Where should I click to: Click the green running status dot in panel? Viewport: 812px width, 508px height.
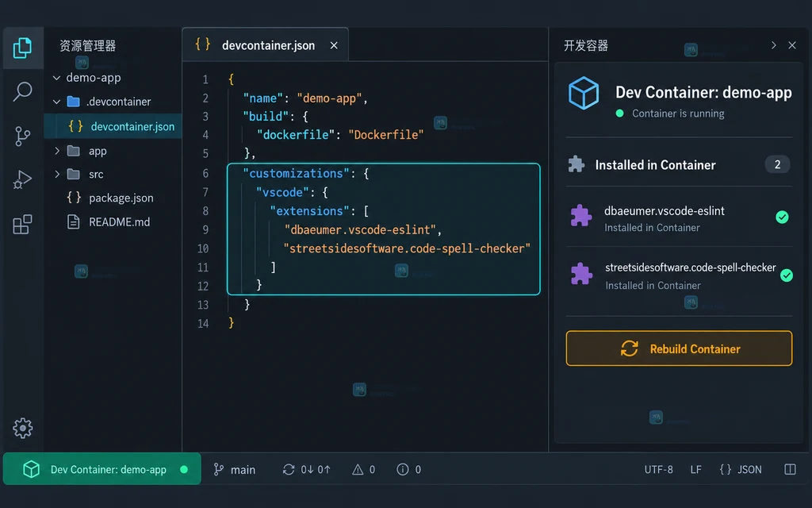[619, 113]
